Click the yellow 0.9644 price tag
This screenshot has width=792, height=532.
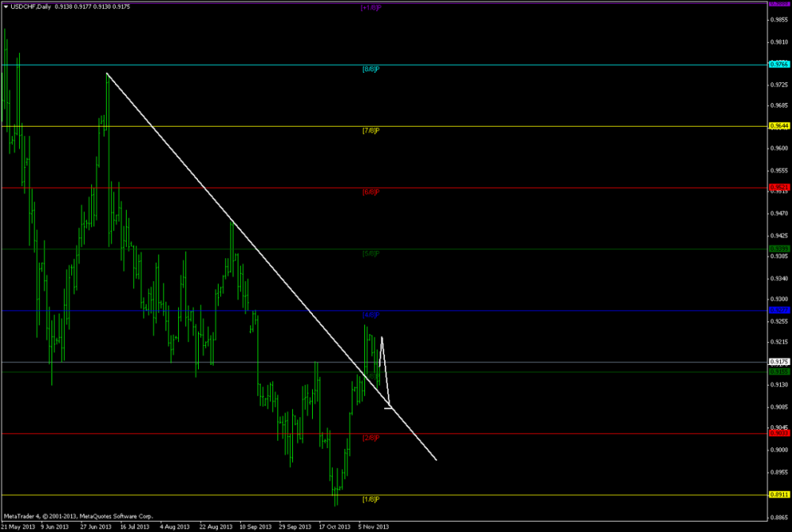[x=779, y=126]
